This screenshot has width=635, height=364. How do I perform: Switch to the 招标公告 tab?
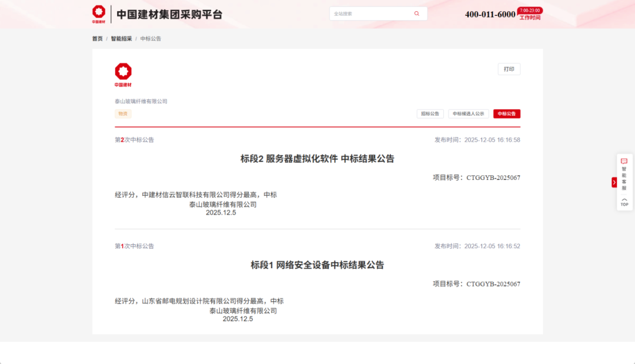(x=430, y=113)
